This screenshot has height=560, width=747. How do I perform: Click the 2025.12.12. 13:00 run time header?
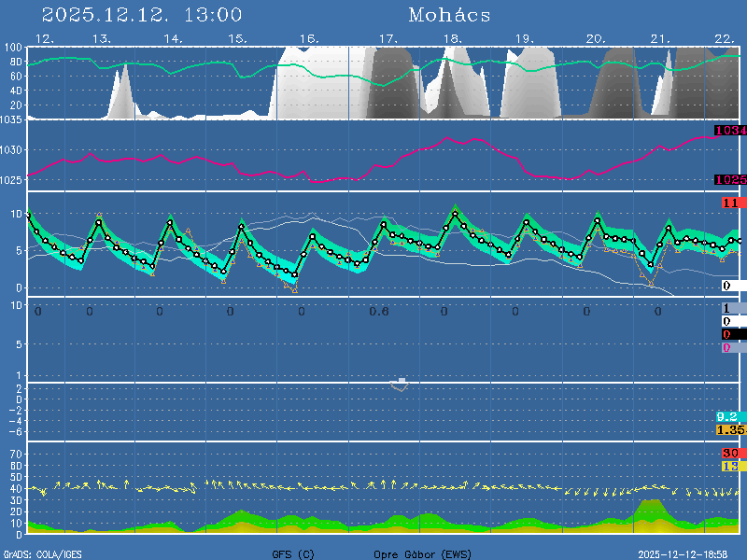pos(142,15)
